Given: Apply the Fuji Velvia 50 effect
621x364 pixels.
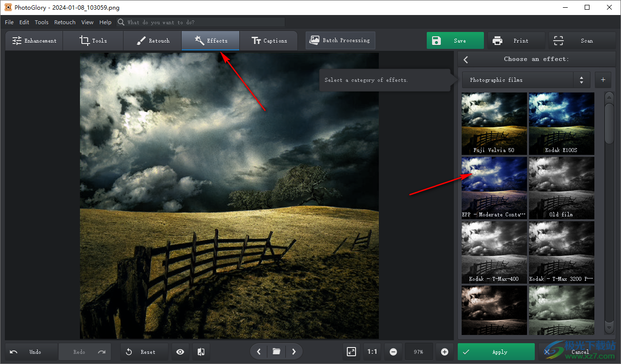Looking at the screenshot, I should (494, 123).
